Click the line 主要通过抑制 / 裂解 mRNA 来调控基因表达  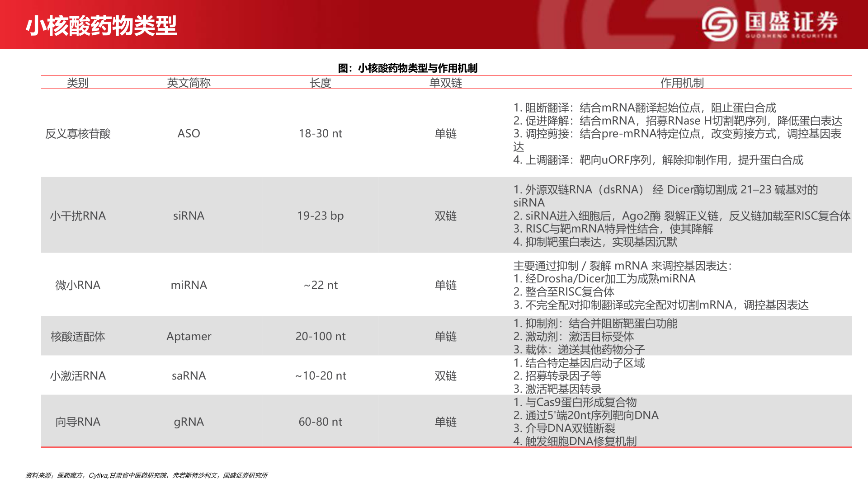[x=623, y=266]
